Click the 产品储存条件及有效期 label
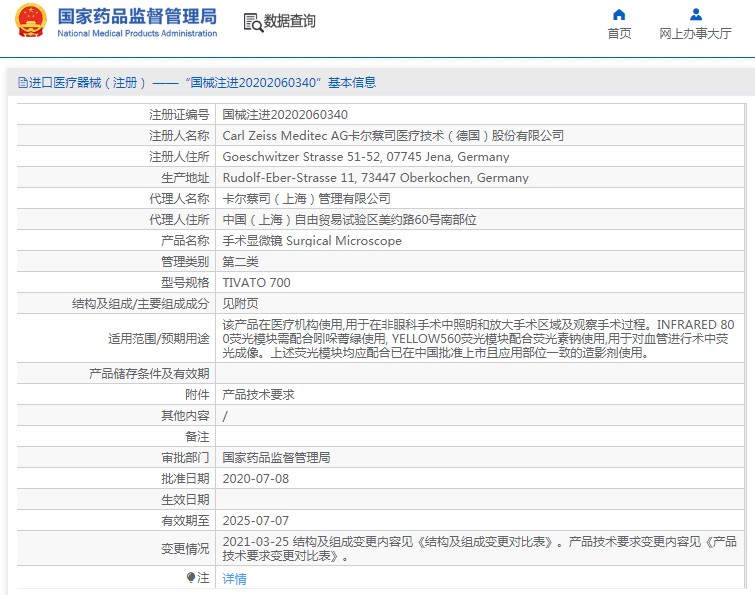The height and width of the screenshot is (595, 755). tap(149, 374)
